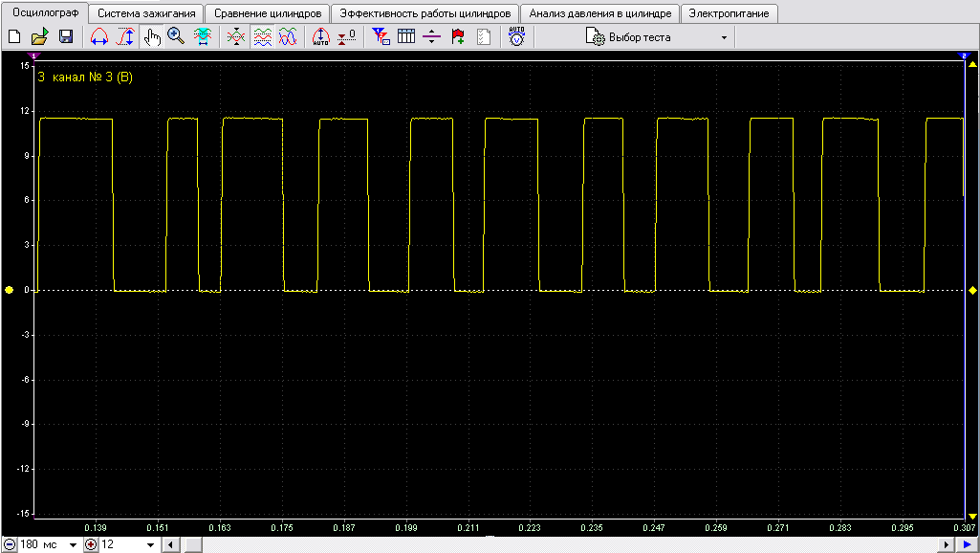Expand the dropdown showing 12
The image size is (980, 553).
click(150, 545)
